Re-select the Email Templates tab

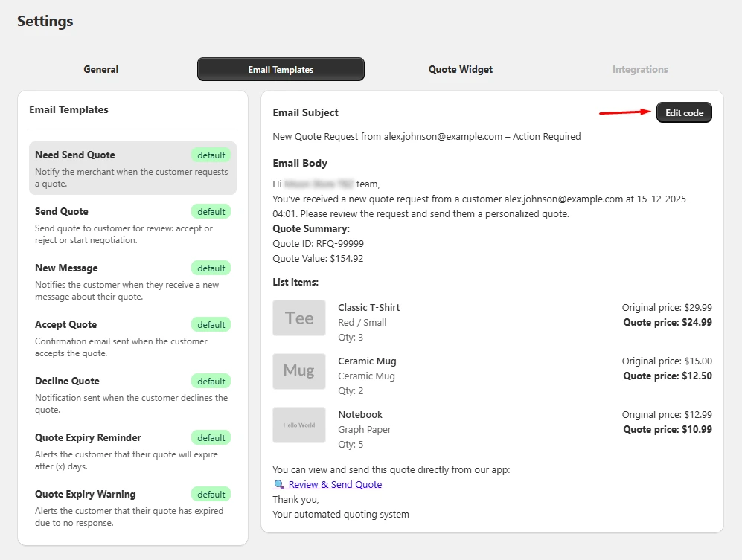pos(281,68)
